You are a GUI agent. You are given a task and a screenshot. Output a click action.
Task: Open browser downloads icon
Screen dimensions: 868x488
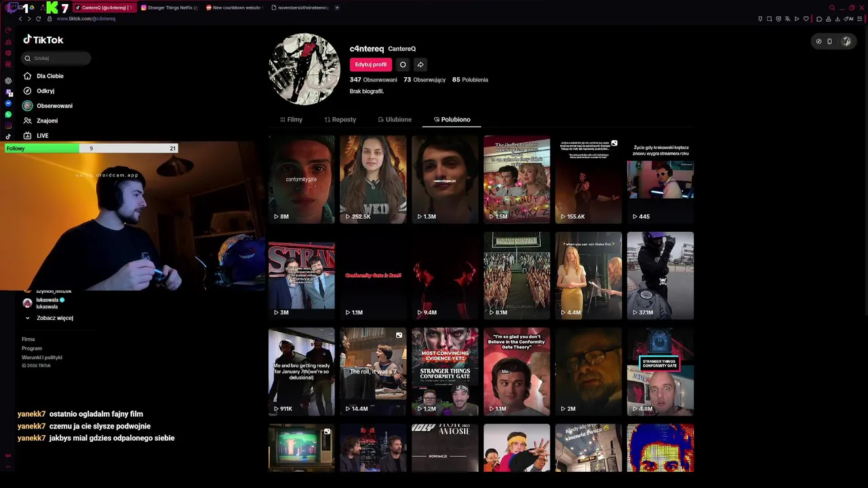click(837, 19)
